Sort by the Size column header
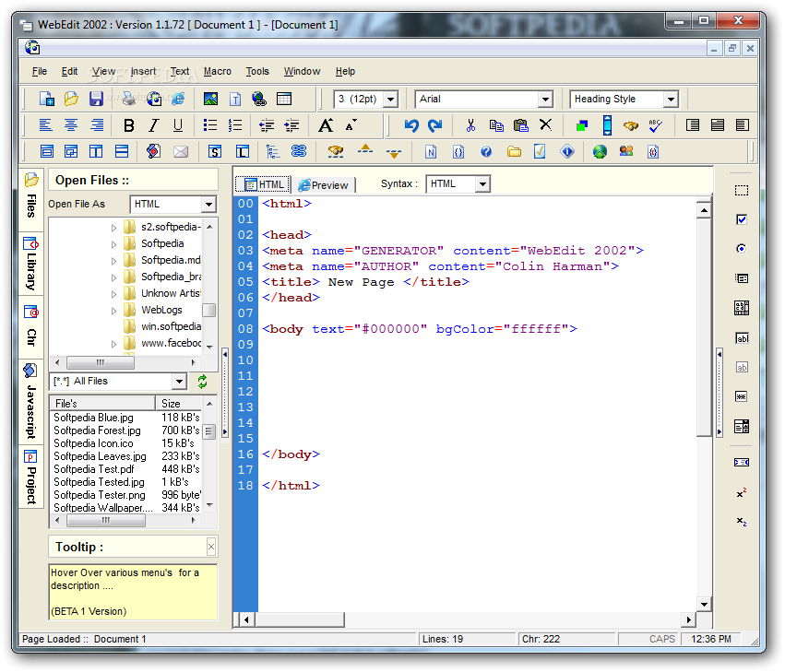Image resolution: width=785 pixels, height=672 pixels. pos(179,404)
